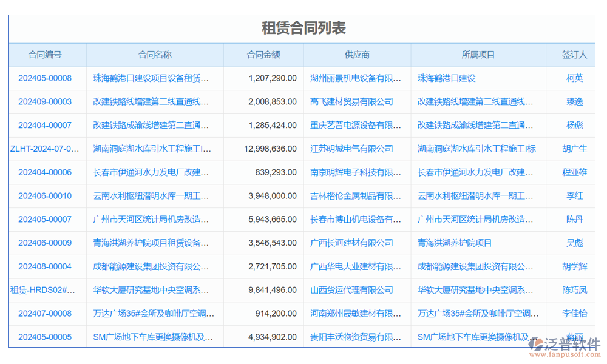Select supplier 广西华电大业建材有限…

[356, 266]
